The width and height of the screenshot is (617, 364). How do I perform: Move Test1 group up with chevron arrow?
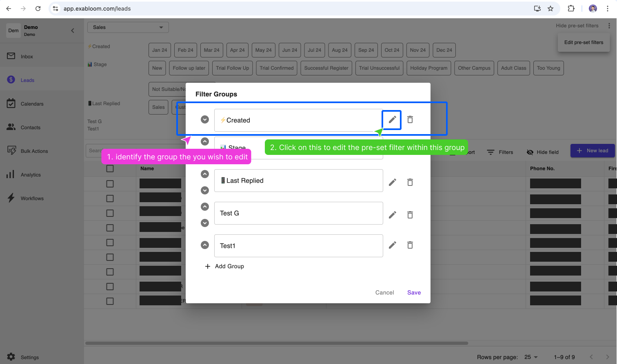[205, 245]
